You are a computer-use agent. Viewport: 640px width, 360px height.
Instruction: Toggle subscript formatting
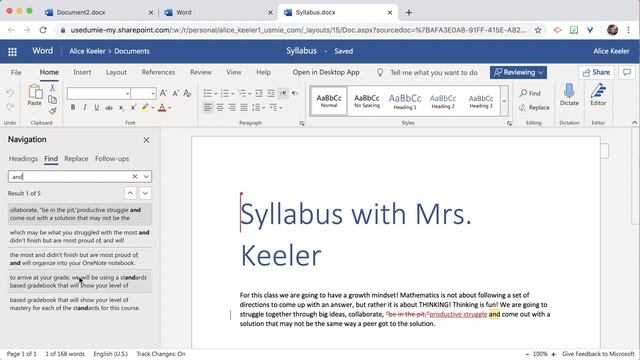coord(121,108)
